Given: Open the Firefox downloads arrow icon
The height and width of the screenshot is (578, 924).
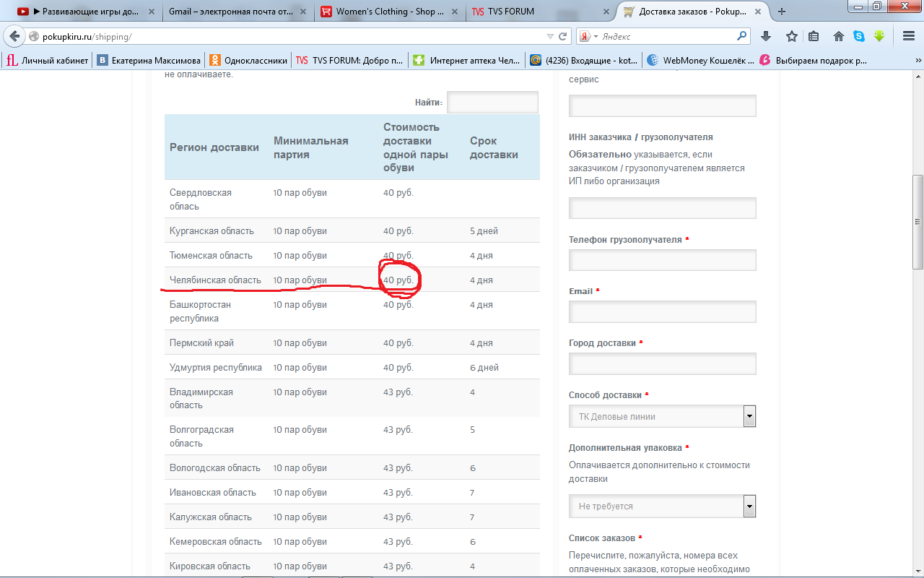Looking at the screenshot, I should click(766, 36).
